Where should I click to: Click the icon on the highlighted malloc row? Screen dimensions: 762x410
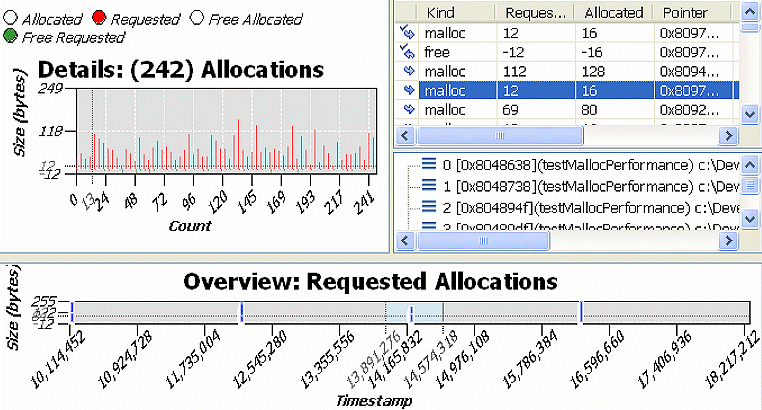tap(407, 90)
